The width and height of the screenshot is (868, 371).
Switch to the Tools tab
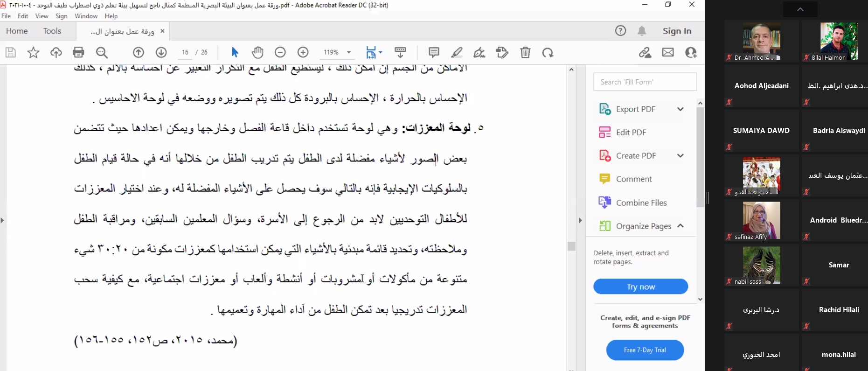pyautogui.click(x=52, y=31)
